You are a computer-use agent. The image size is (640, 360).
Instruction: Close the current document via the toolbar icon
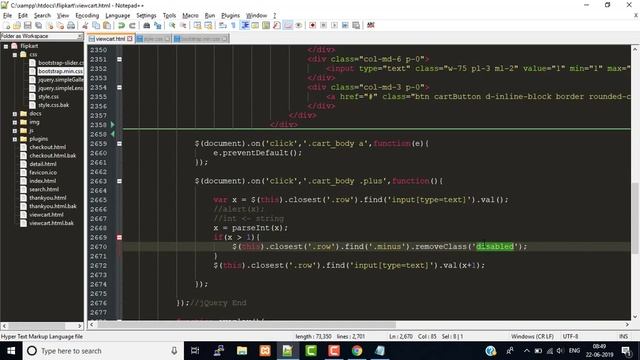[x=49, y=25]
